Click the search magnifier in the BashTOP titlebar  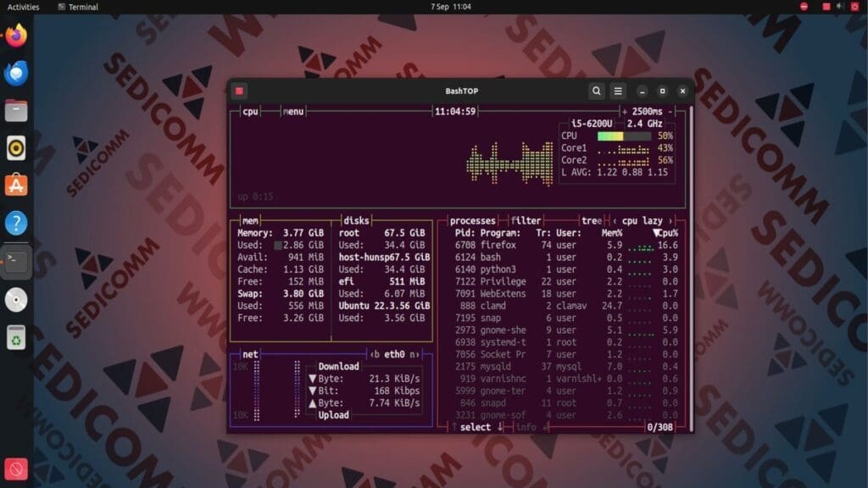(596, 91)
